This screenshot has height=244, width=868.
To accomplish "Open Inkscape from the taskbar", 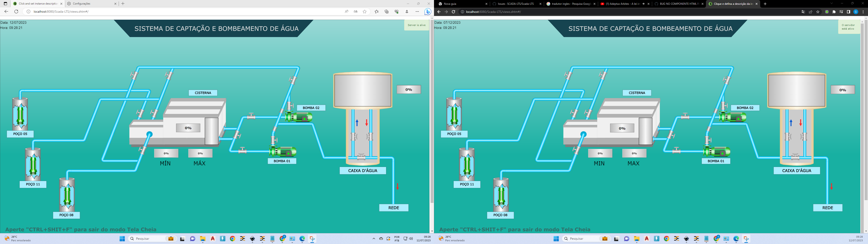I will pos(252,239).
